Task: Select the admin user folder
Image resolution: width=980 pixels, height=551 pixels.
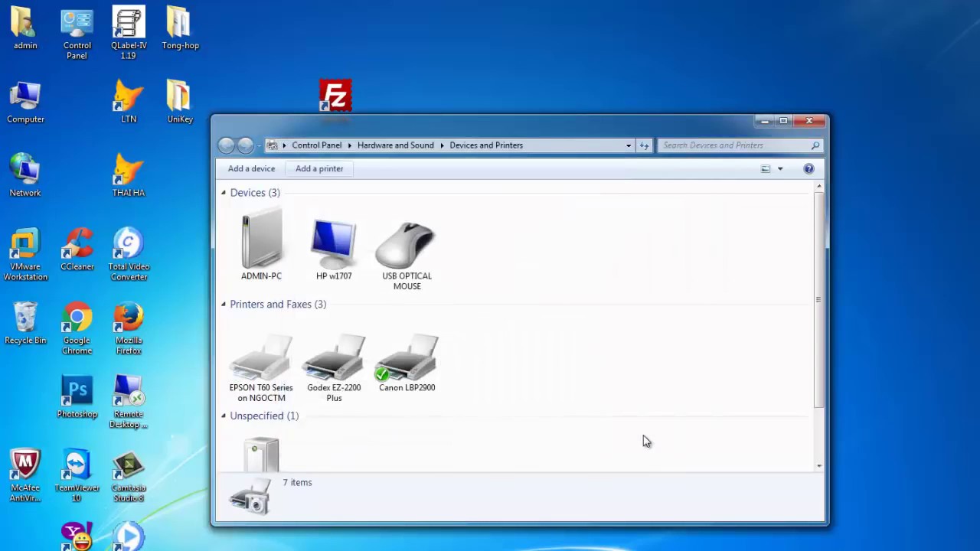Action: click(x=25, y=28)
